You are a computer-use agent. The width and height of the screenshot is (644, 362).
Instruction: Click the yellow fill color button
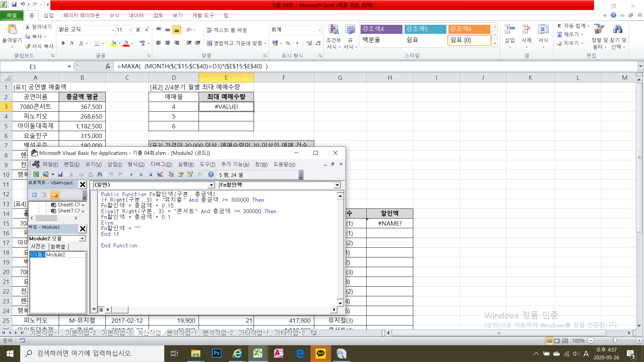coord(113,43)
